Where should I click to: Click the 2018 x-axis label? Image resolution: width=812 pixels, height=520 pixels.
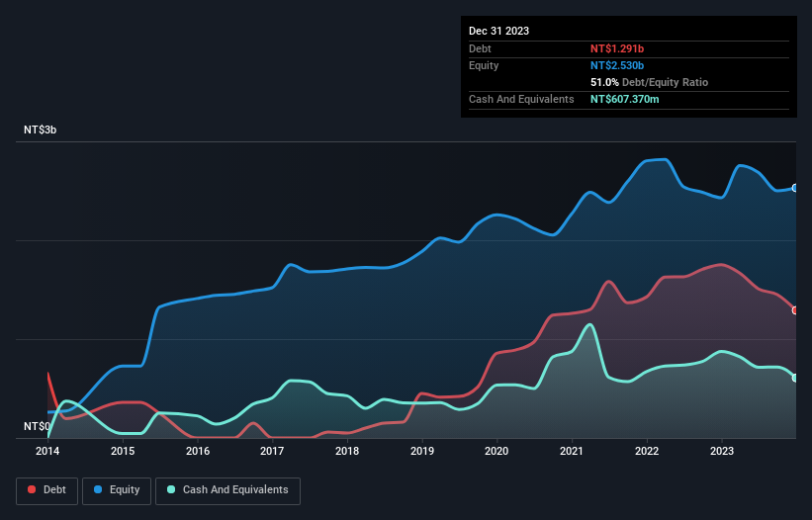[347, 451]
